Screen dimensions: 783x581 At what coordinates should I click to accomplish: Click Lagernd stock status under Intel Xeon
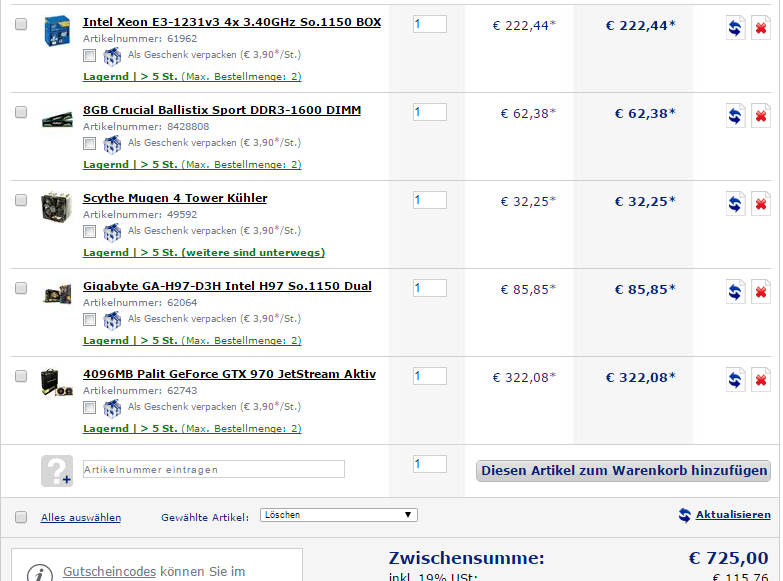pos(192,76)
